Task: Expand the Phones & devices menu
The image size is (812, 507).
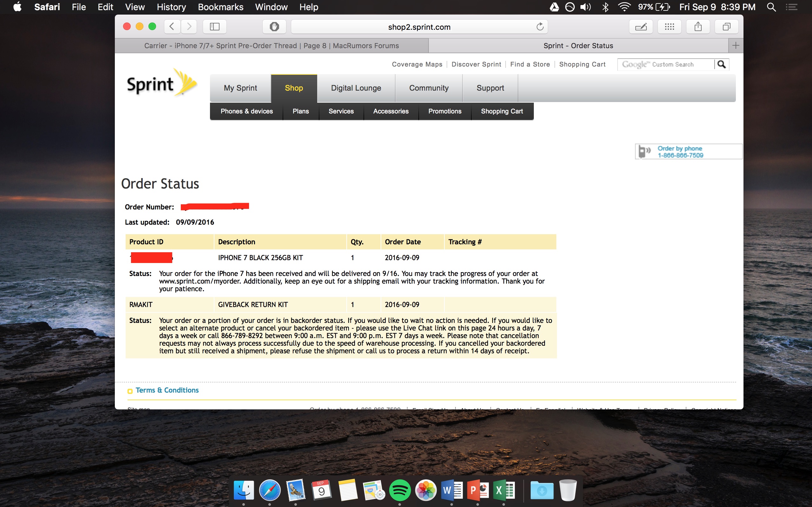Action: tap(247, 111)
